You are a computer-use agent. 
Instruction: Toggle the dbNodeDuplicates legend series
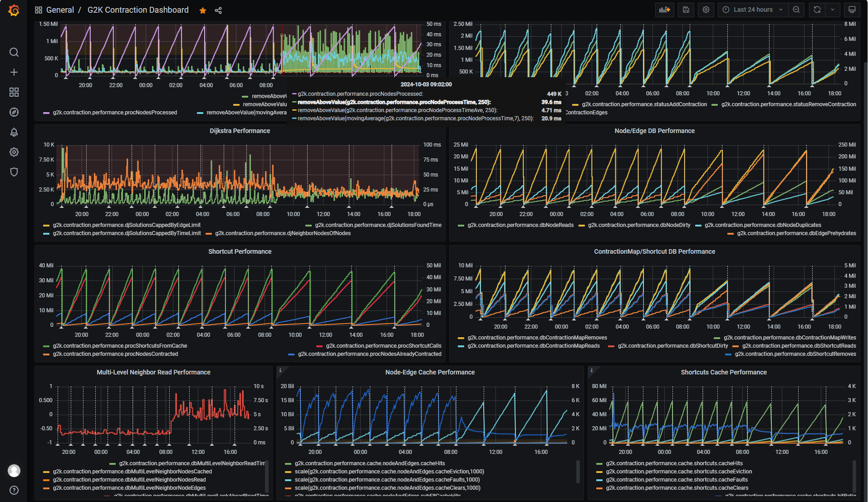(763, 225)
